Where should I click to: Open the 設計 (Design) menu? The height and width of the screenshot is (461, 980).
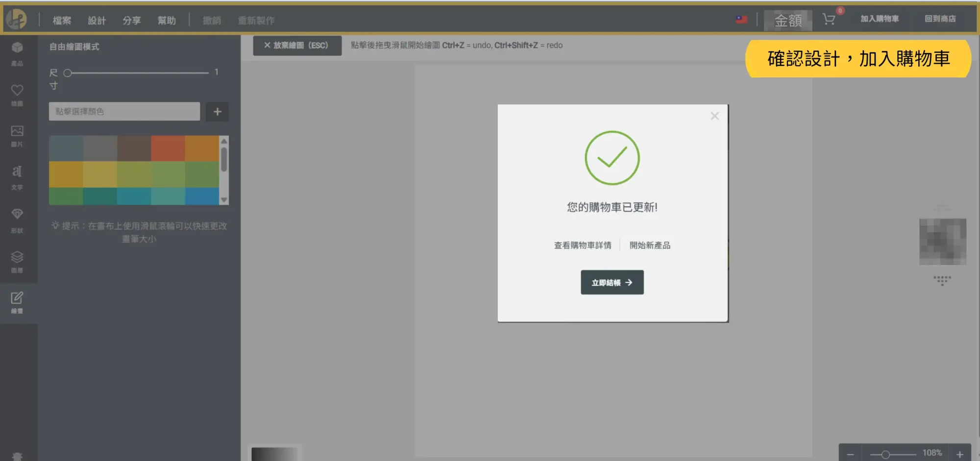97,21
